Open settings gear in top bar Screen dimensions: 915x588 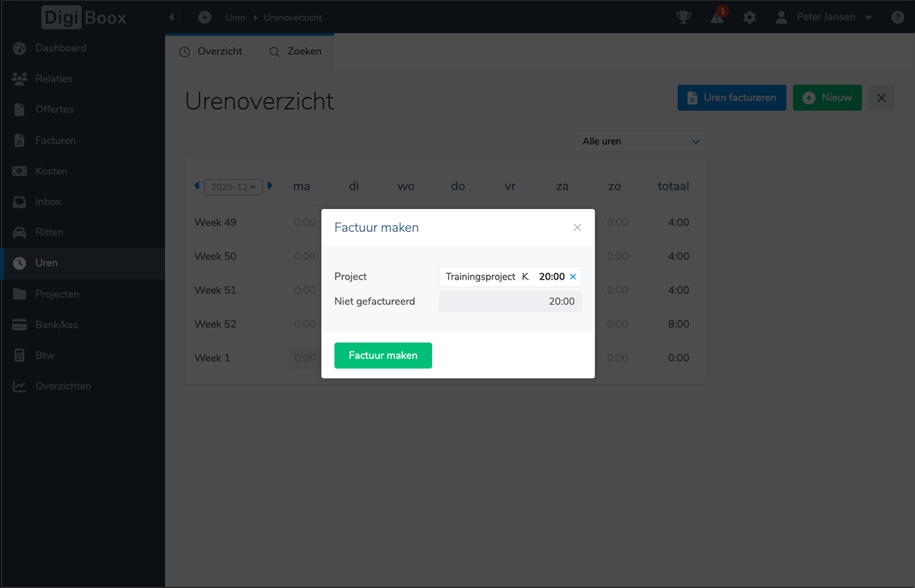[x=750, y=18]
